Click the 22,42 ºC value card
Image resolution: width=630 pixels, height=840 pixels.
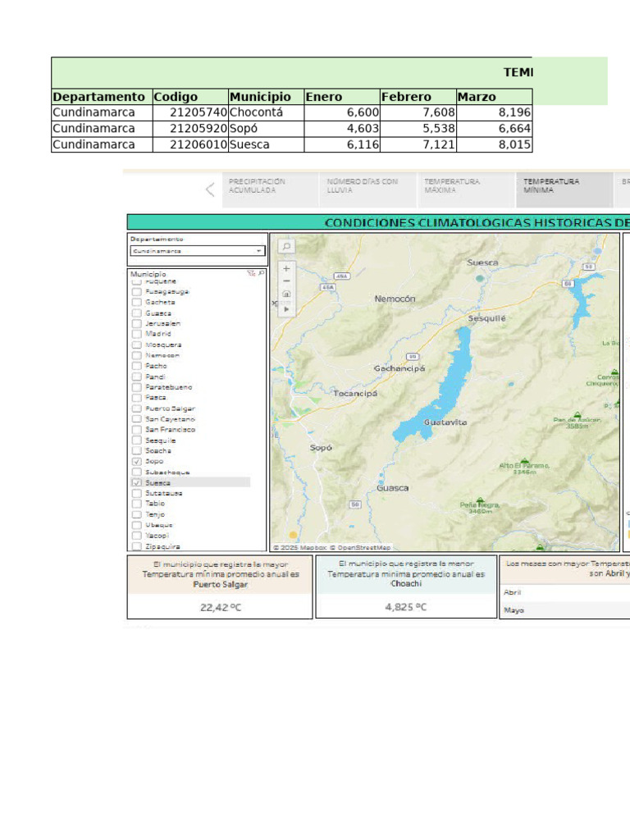[220, 607]
